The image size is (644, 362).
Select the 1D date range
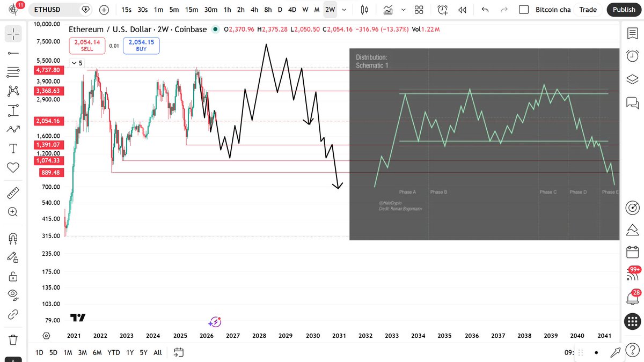(39, 352)
